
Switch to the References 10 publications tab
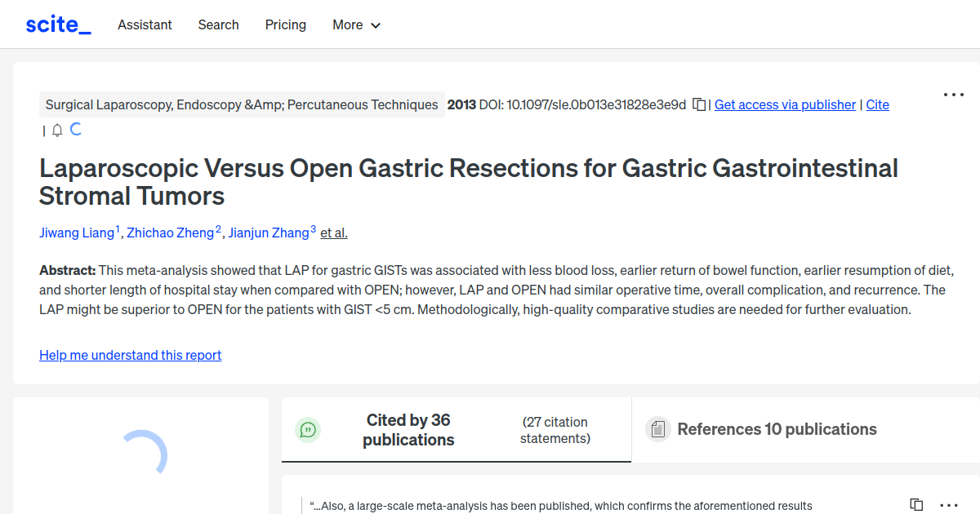pyautogui.click(x=777, y=428)
